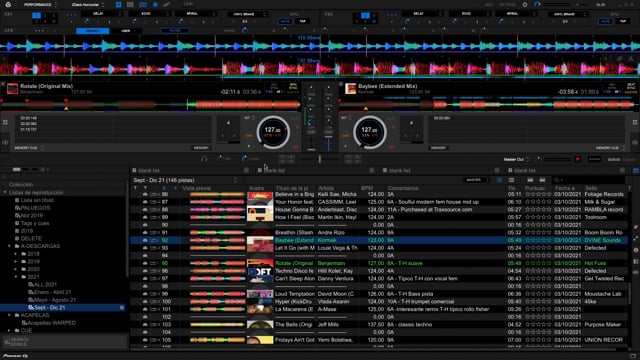Click FX2 TAP button

pos(623,21)
